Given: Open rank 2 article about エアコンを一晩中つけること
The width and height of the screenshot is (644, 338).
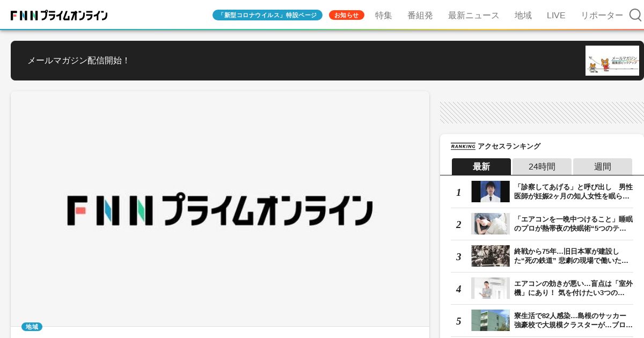Looking at the screenshot, I should [x=574, y=224].
